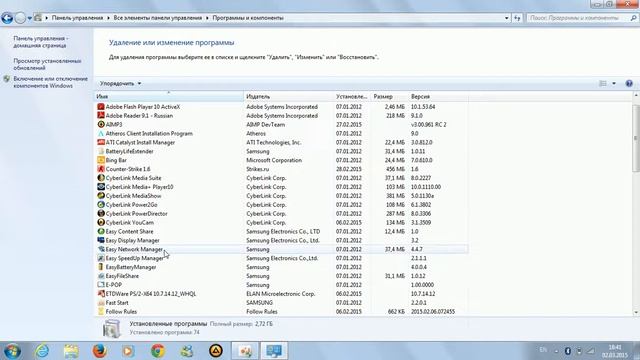640x360 pixels.
Task: Sort the list by Имя column
Action: tap(169, 97)
